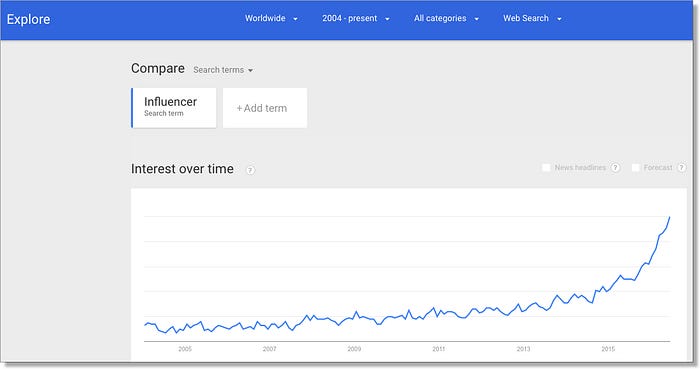The width and height of the screenshot is (700, 369).
Task: Click the arrow beside 2004 - present
Action: click(387, 19)
